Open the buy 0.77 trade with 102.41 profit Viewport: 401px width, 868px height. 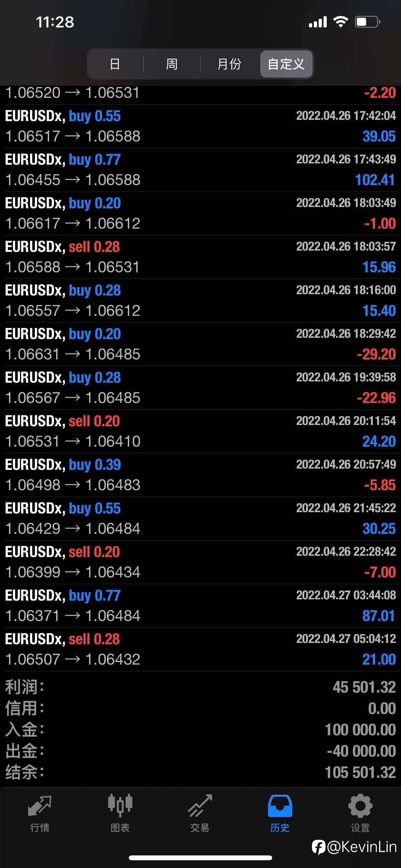tap(200, 170)
